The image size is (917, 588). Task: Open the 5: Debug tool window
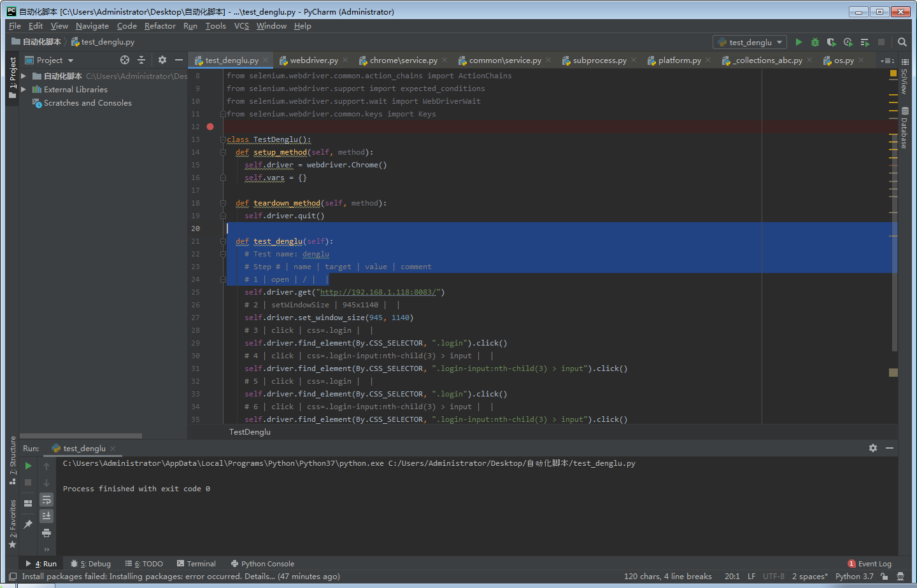coord(90,564)
